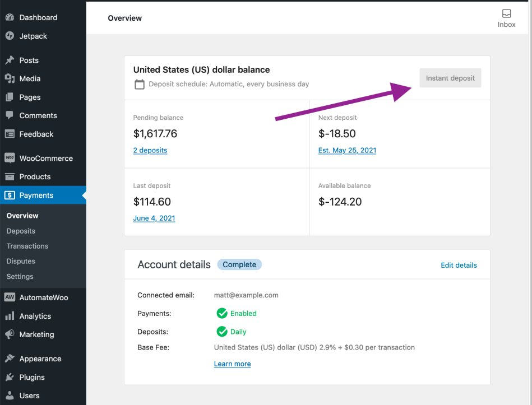Open the Inbox panel icon
The height and width of the screenshot is (405, 532).
click(506, 14)
